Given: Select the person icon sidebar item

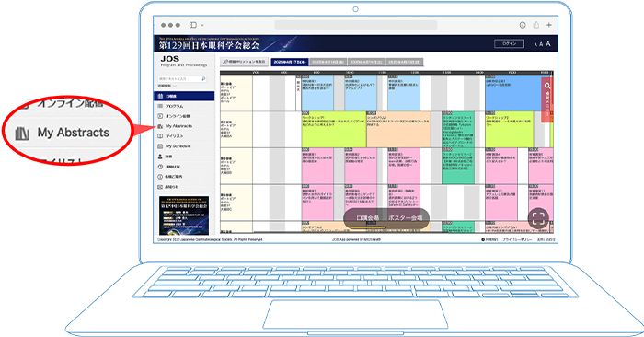Looking at the screenshot, I should 161,157.
